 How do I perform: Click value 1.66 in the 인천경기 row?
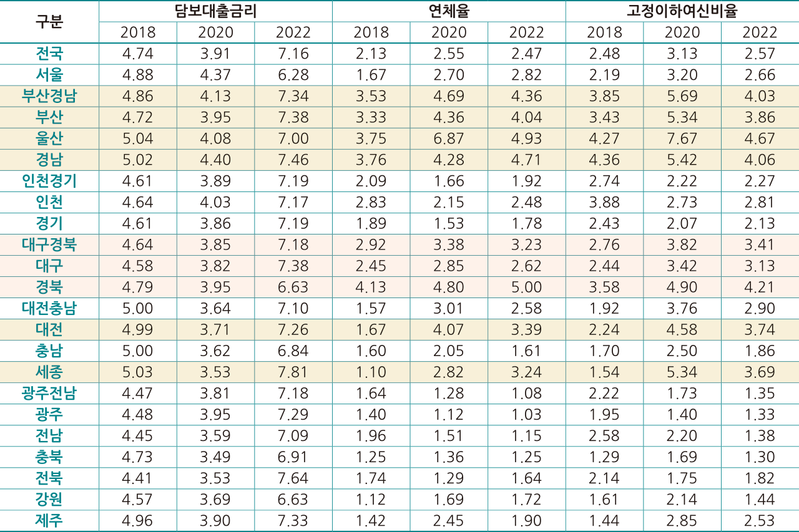coord(449,181)
